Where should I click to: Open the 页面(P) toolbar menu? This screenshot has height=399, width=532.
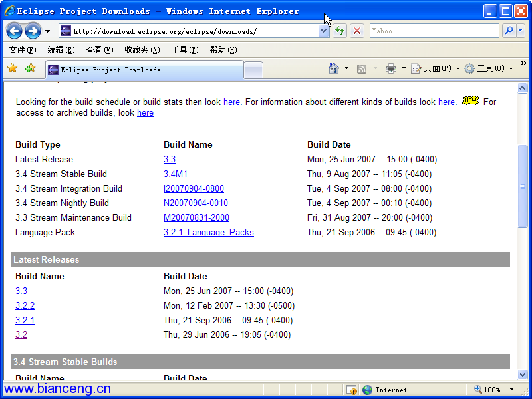436,68
